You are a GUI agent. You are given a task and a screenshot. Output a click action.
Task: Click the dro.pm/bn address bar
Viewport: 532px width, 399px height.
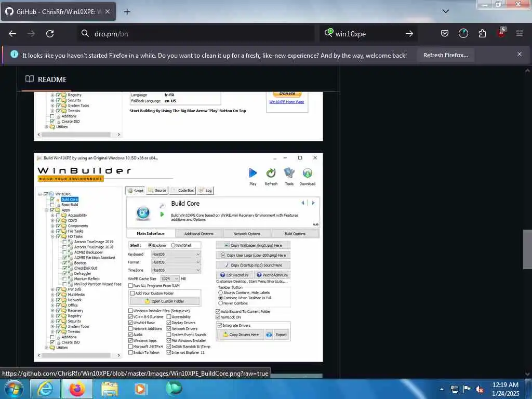coord(197,34)
